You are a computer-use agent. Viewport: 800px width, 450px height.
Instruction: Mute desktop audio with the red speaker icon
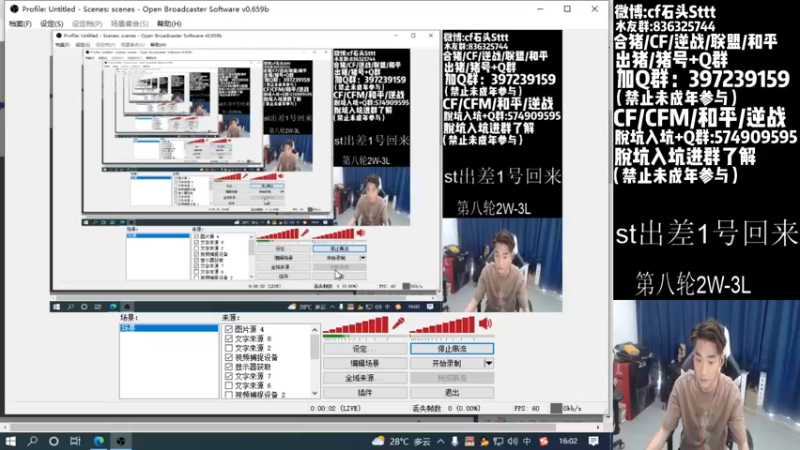click(x=485, y=323)
